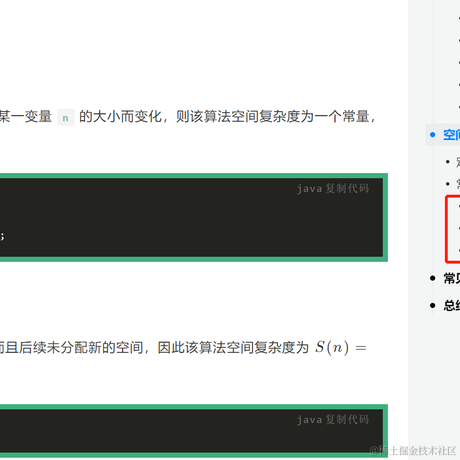Image resolution: width=460 pixels, height=460 pixels.
Task: Jump to the bold 常见 outline section
Action: click(x=451, y=278)
